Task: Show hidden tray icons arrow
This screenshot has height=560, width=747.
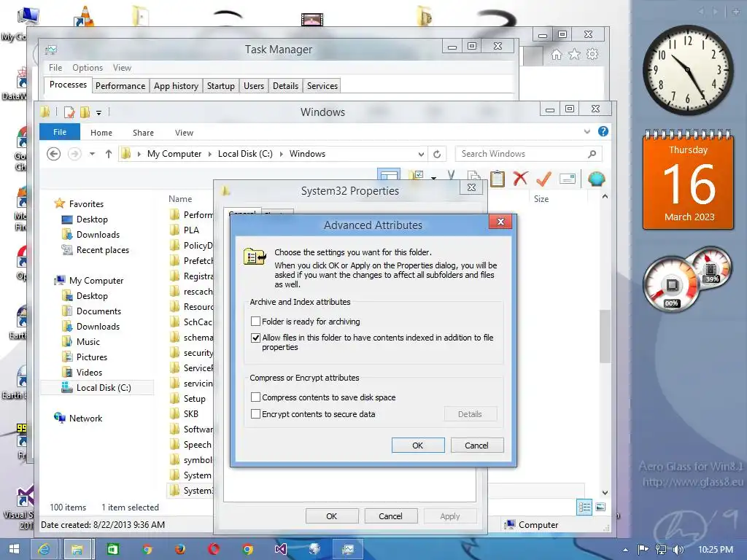Action: 625,550
